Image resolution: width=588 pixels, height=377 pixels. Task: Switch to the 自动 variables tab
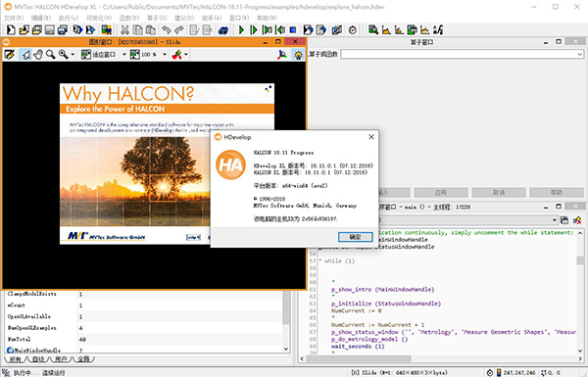tap(38, 359)
